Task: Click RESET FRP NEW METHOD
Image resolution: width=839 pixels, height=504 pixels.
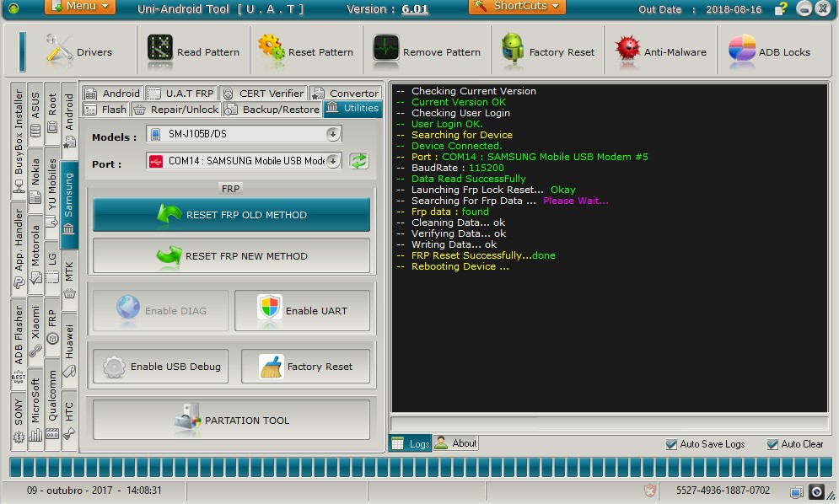Action: tap(231, 255)
